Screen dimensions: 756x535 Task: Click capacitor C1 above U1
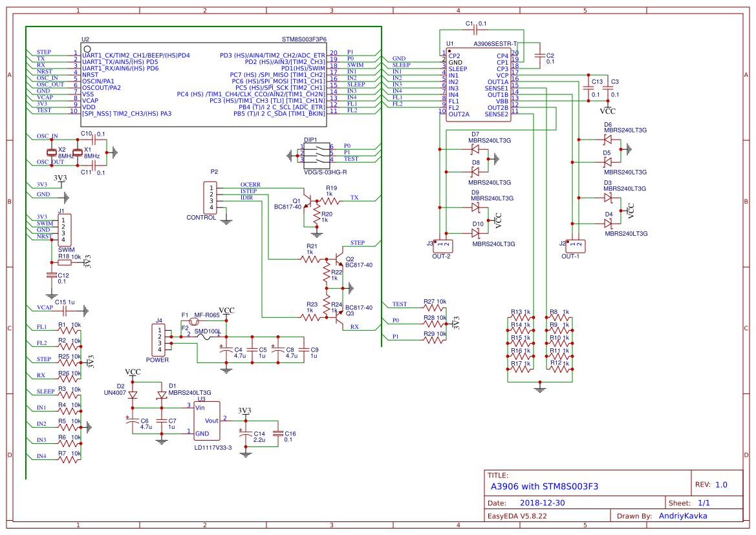[x=475, y=30]
